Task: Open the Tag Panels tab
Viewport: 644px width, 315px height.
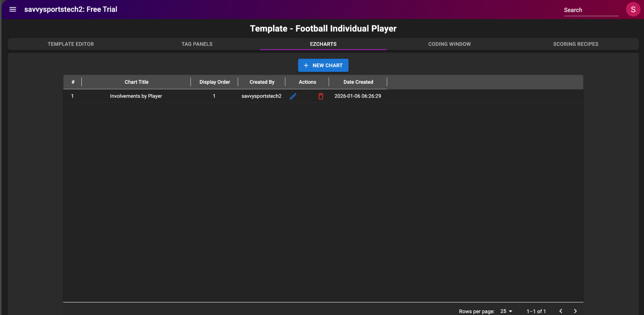Action: click(x=197, y=44)
